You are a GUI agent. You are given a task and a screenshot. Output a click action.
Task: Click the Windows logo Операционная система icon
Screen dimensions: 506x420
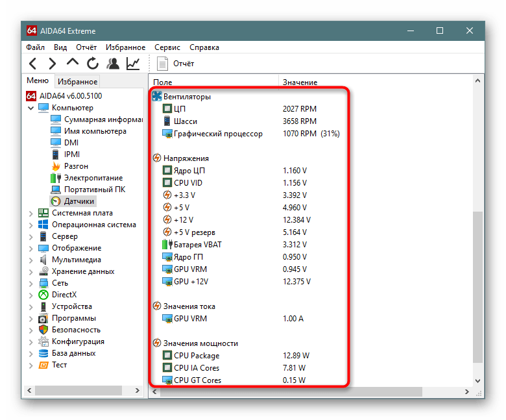(43, 225)
